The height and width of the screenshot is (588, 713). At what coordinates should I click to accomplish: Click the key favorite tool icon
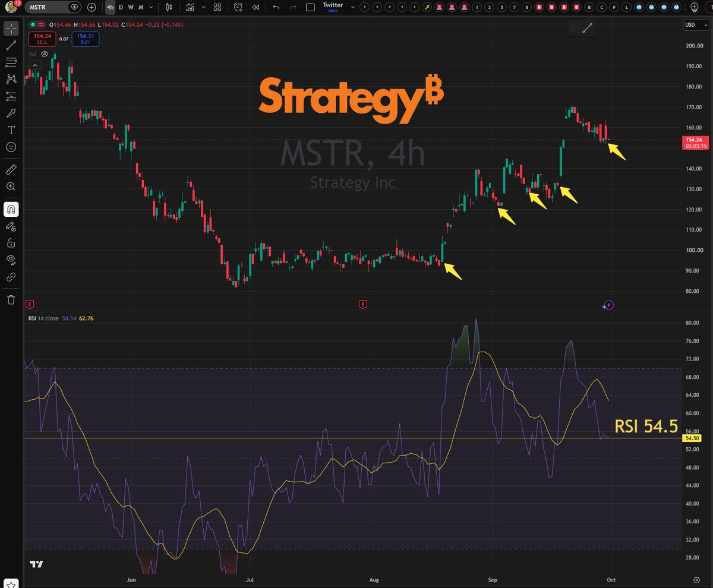(x=427, y=7)
